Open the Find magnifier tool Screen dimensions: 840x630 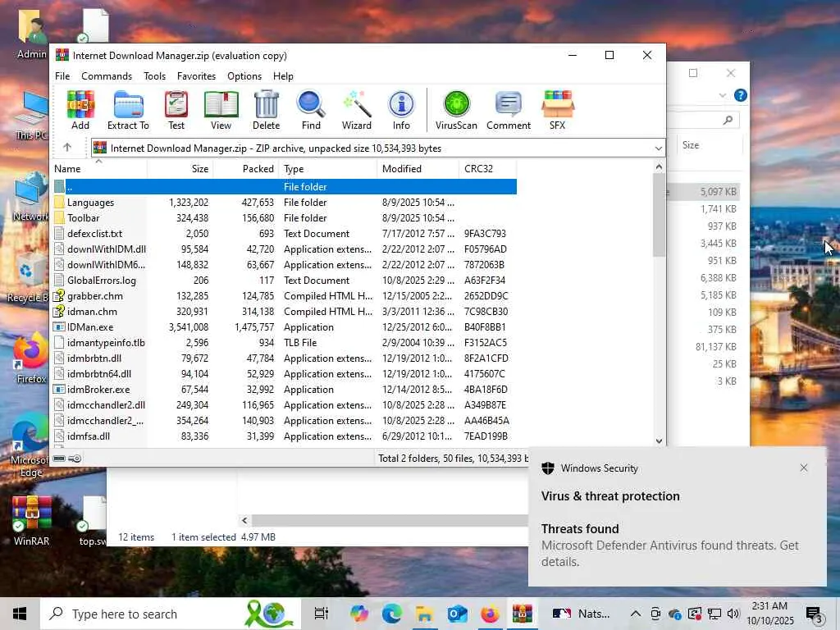click(311, 111)
